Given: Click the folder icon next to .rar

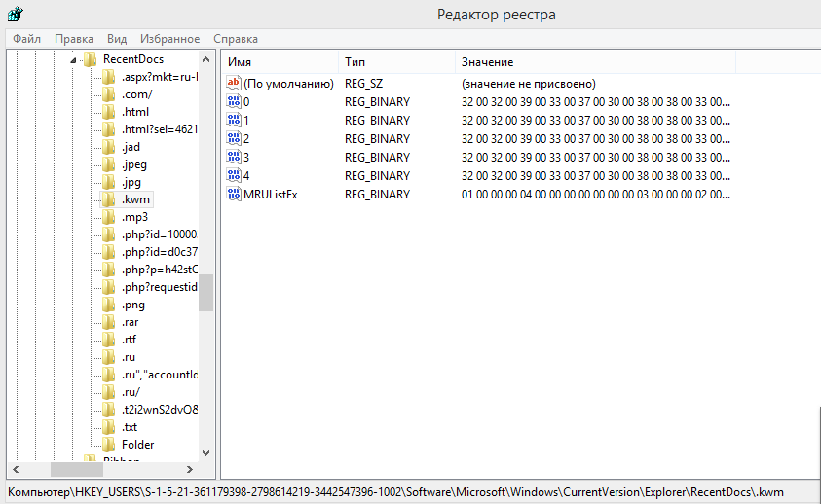Looking at the screenshot, I should pyautogui.click(x=108, y=322).
